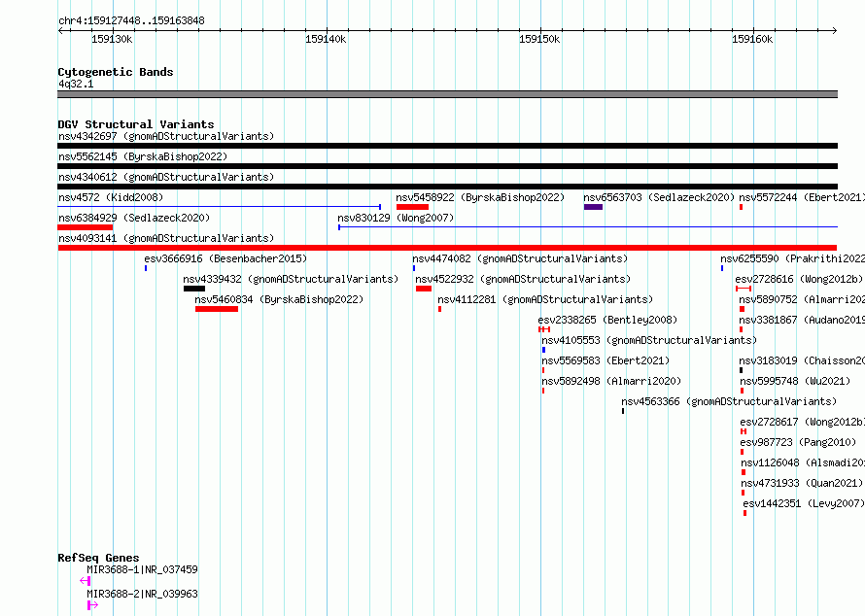Click the nsv4093141 long red variant bar
The image size is (865, 616).
click(447, 248)
